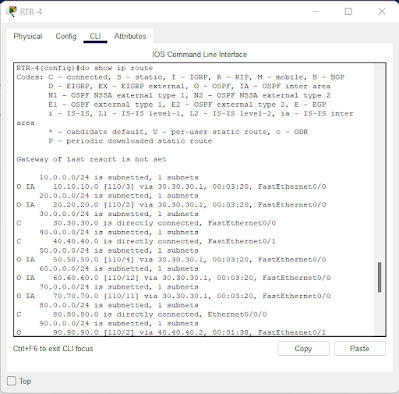Click the 'IOS Command Line Interface' heading
The image size is (399, 394).
point(199,54)
